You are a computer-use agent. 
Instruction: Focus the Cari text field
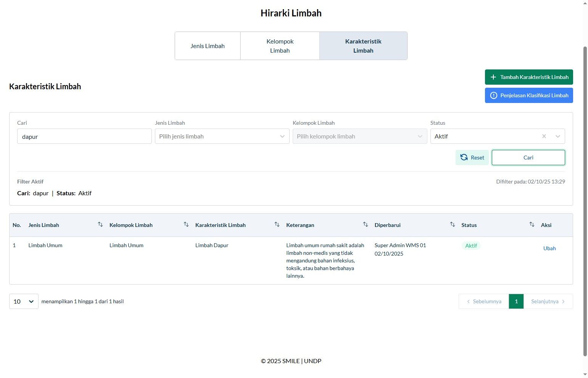click(x=84, y=136)
